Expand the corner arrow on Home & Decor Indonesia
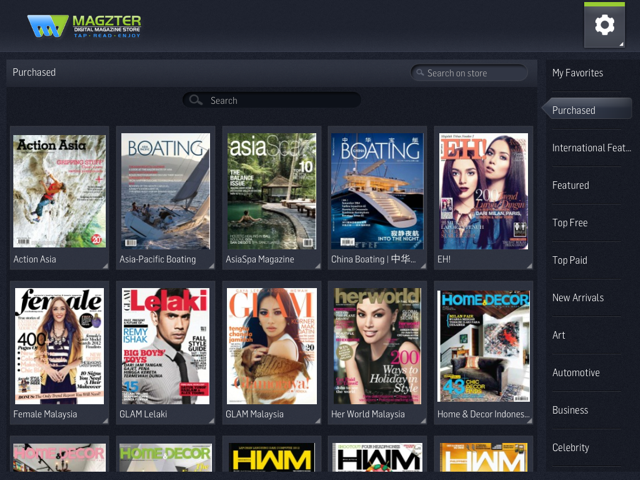This screenshot has height=480, width=640. click(526, 420)
